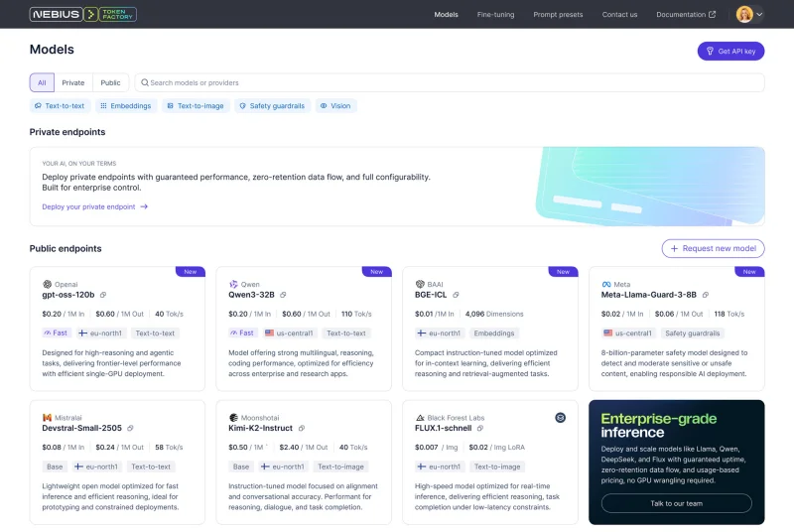
Task: Click the Get API key button
Action: coord(730,51)
